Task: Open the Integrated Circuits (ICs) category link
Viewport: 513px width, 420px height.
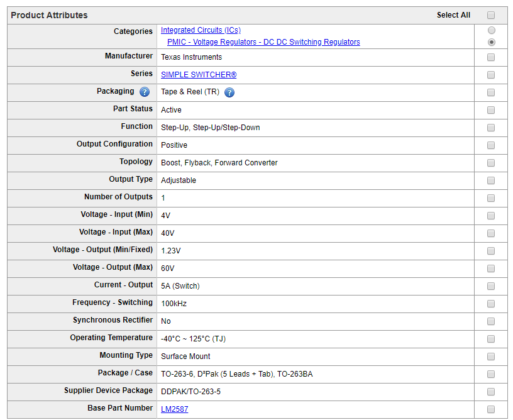Action: click(x=201, y=30)
